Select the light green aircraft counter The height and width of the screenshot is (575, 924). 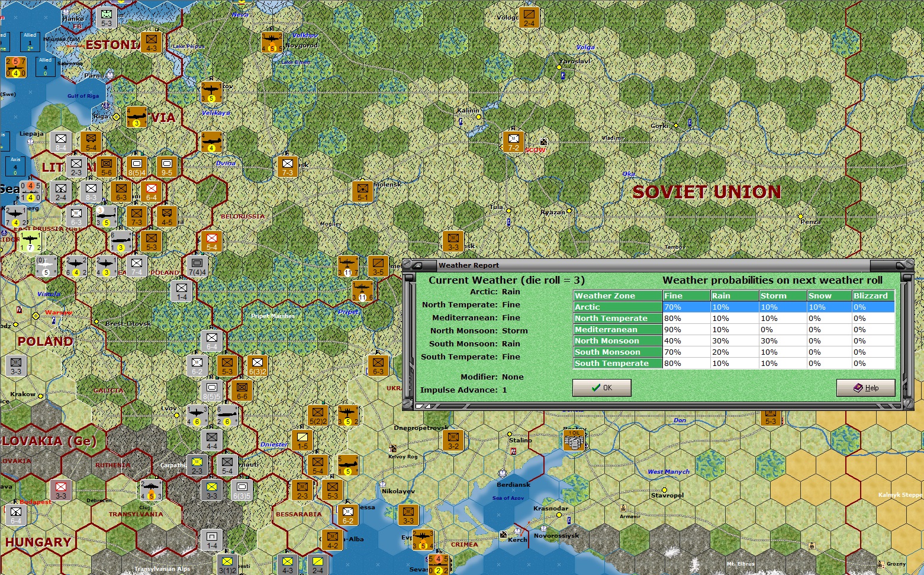[30, 242]
